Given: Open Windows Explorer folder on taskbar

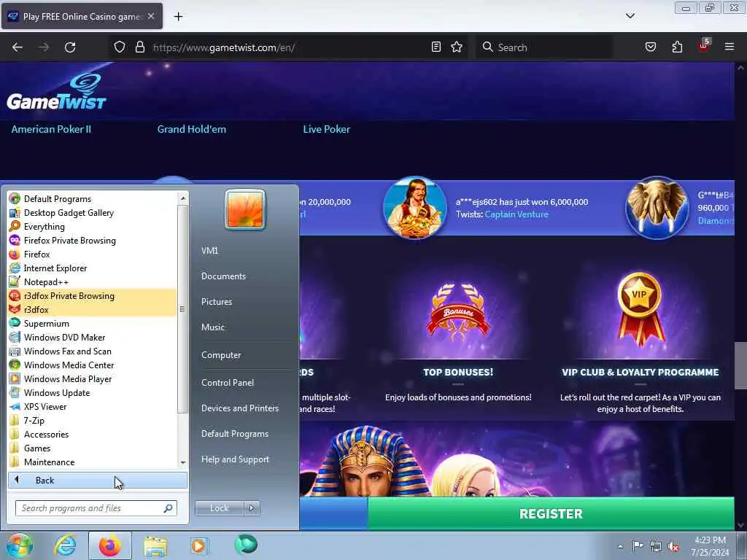Looking at the screenshot, I should coord(155,546).
